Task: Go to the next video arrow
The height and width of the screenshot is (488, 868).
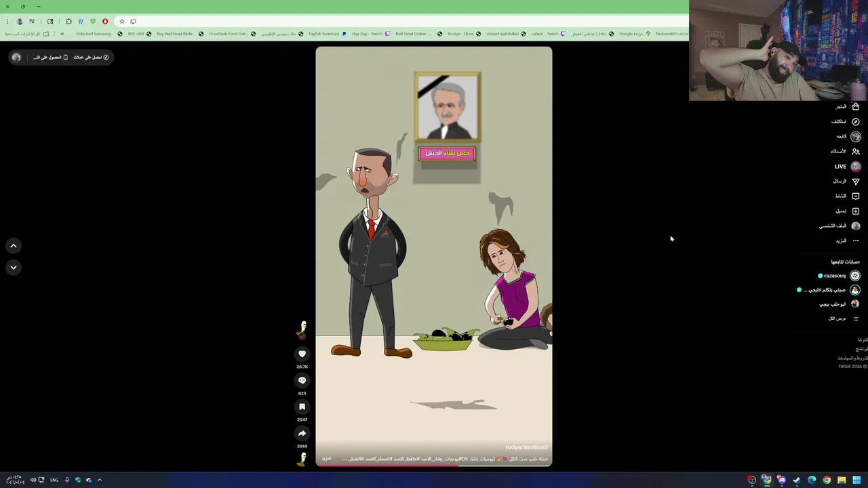Action: (x=14, y=268)
